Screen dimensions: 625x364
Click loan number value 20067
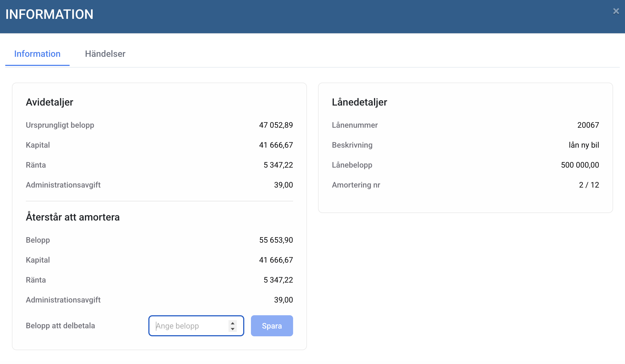(x=588, y=125)
